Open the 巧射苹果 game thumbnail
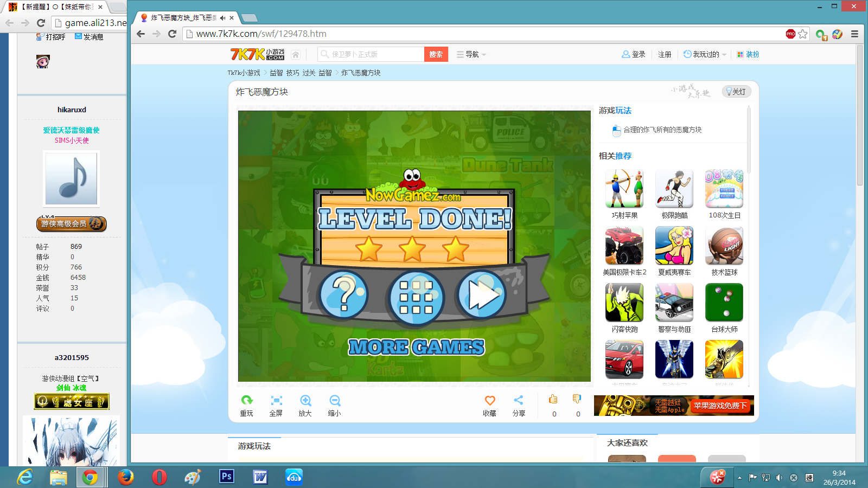This screenshot has width=868, height=488. click(624, 188)
